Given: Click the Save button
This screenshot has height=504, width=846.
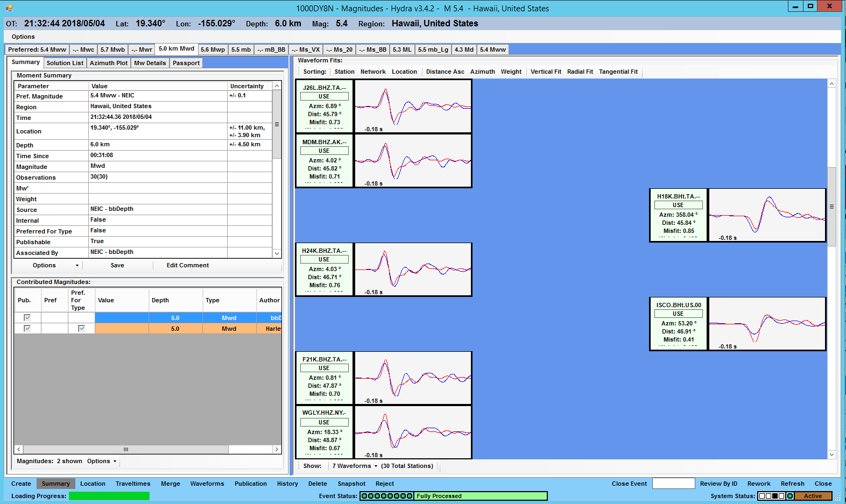Looking at the screenshot, I should (x=117, y=265).
